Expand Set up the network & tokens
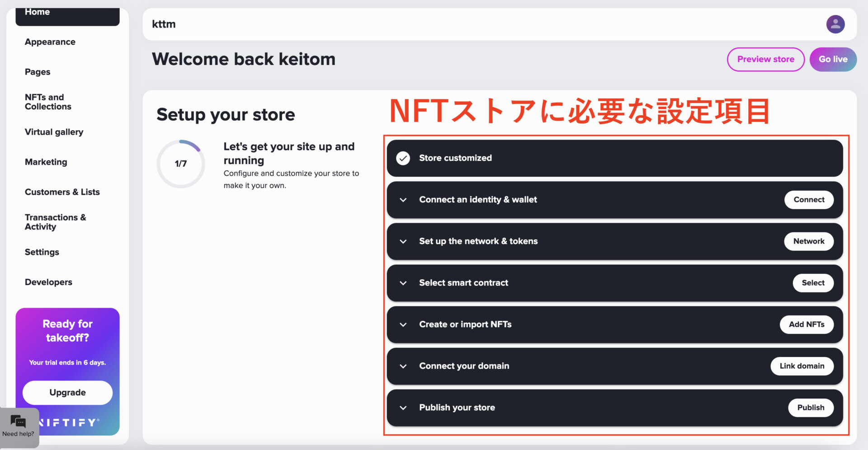This screenshot has height=450, width=868. coord(403,241)
